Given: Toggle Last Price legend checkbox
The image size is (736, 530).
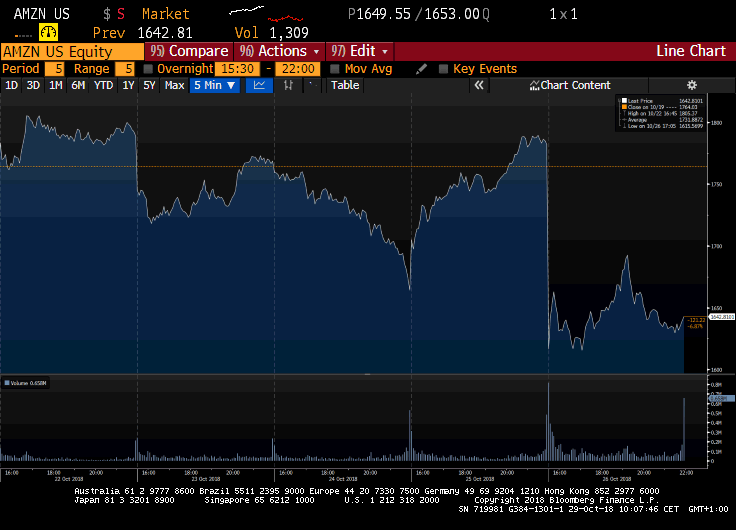Looking at the screenshot, I should pos(624,101).
